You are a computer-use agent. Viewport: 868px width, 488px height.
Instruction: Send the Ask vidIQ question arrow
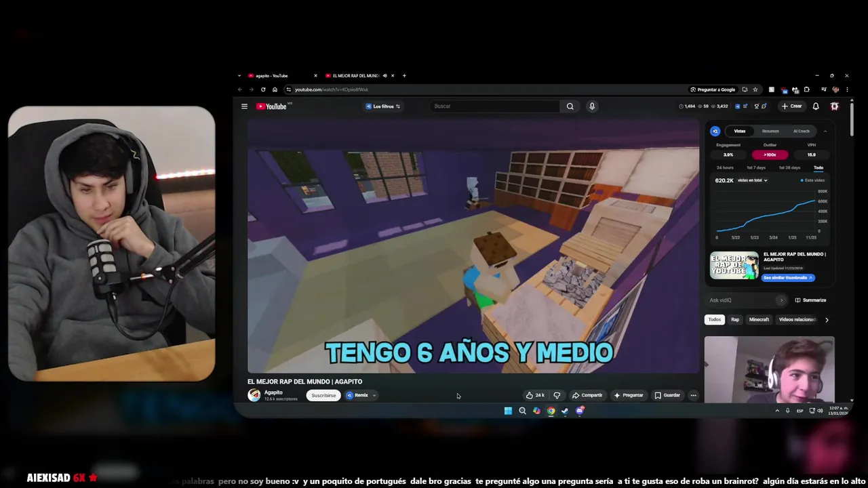[781, 300]
